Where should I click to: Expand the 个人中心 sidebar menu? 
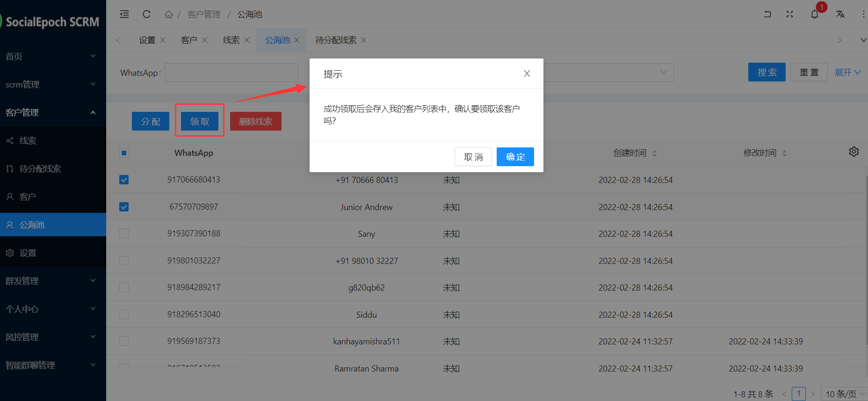click(53, 309)
